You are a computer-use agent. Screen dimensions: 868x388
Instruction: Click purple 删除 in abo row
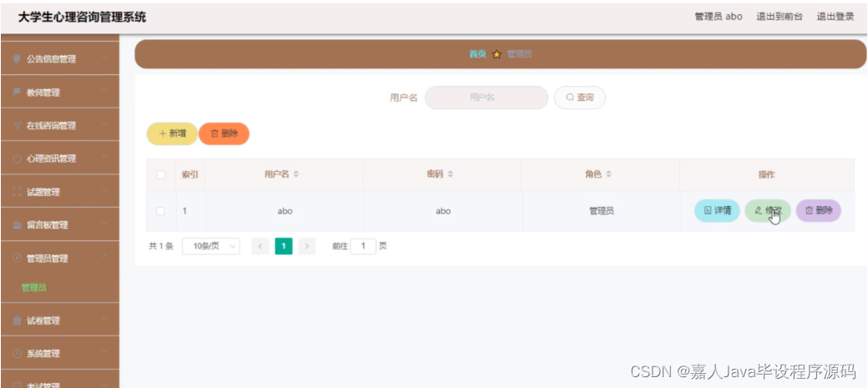coord(819,210)
